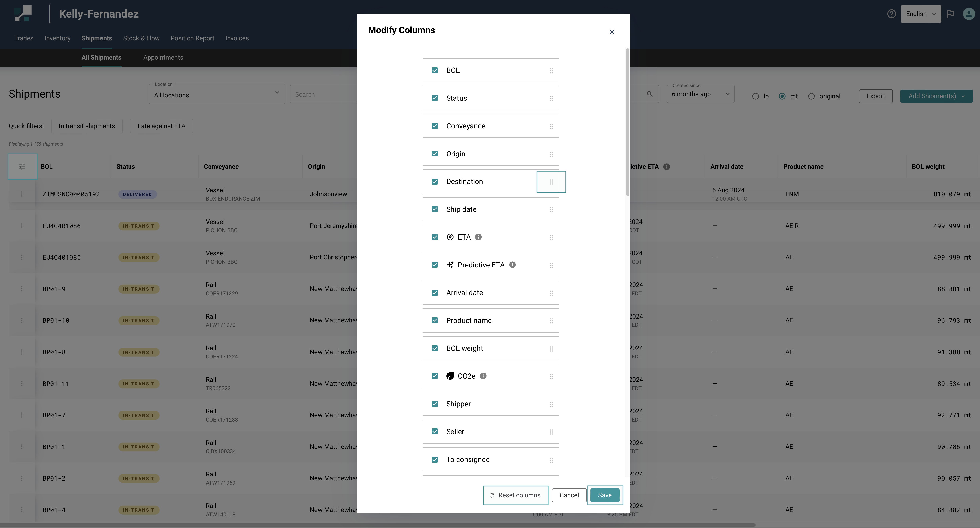This screenshot has width=980, height=528.
Task: Open the English language dropdown
Action: (x=921, y=14)
